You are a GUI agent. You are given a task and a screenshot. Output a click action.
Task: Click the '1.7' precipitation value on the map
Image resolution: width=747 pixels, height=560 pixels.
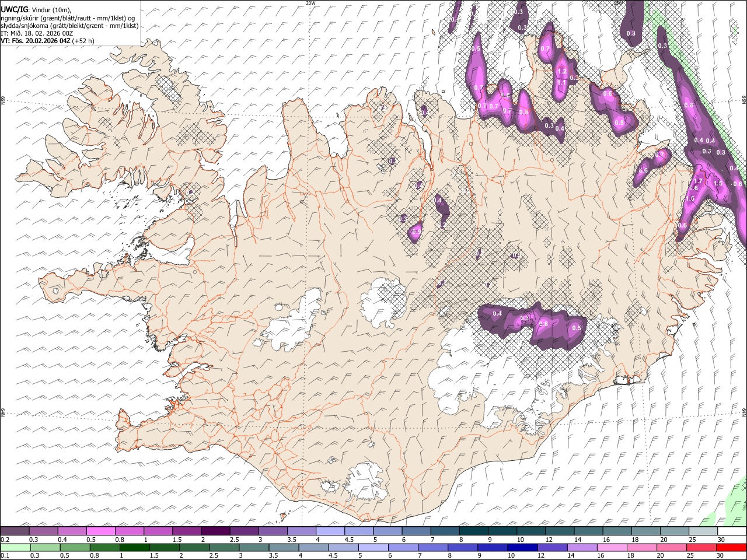[x=698, y=181]
